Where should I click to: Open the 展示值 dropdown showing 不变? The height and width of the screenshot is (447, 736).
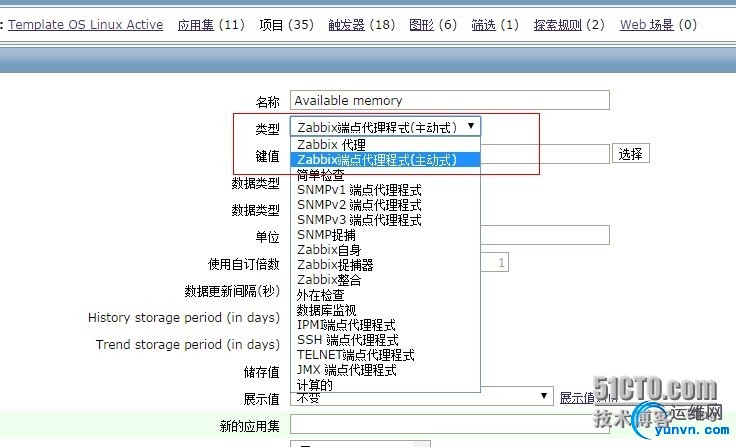(422, 397)
